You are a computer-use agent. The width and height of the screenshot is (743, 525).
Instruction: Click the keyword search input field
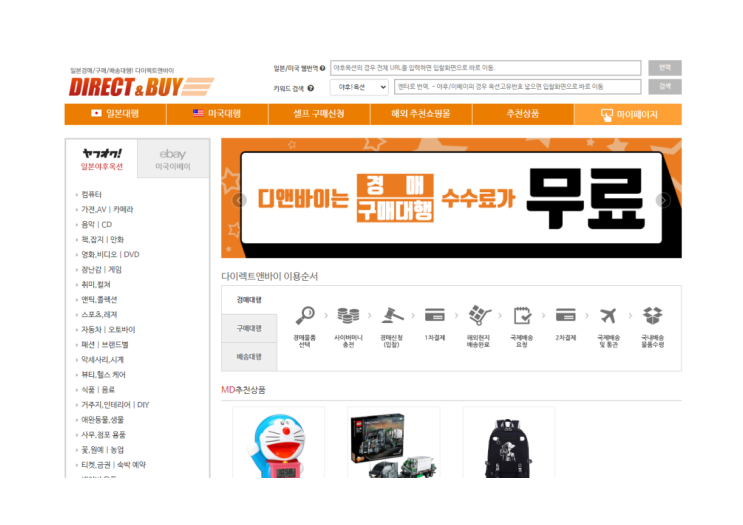pyautogui.click(x=517, y=87)
